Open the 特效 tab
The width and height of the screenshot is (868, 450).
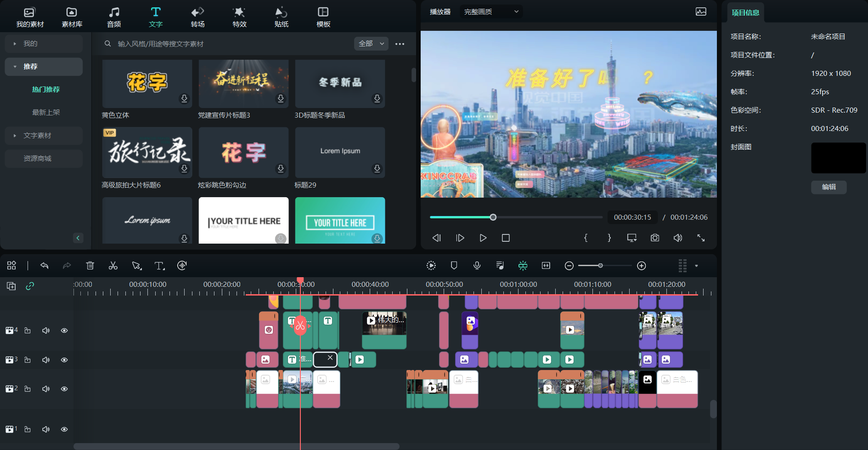coord(239,17)
